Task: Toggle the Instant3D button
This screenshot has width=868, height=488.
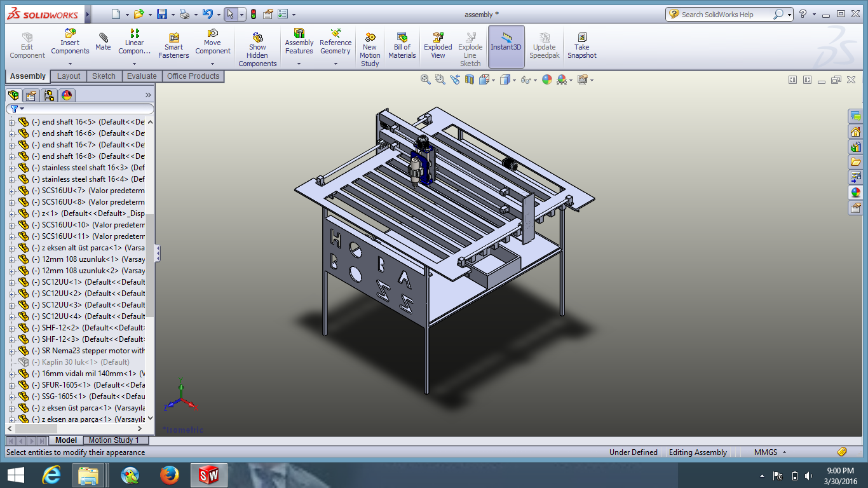Action: tap(506, 46)
